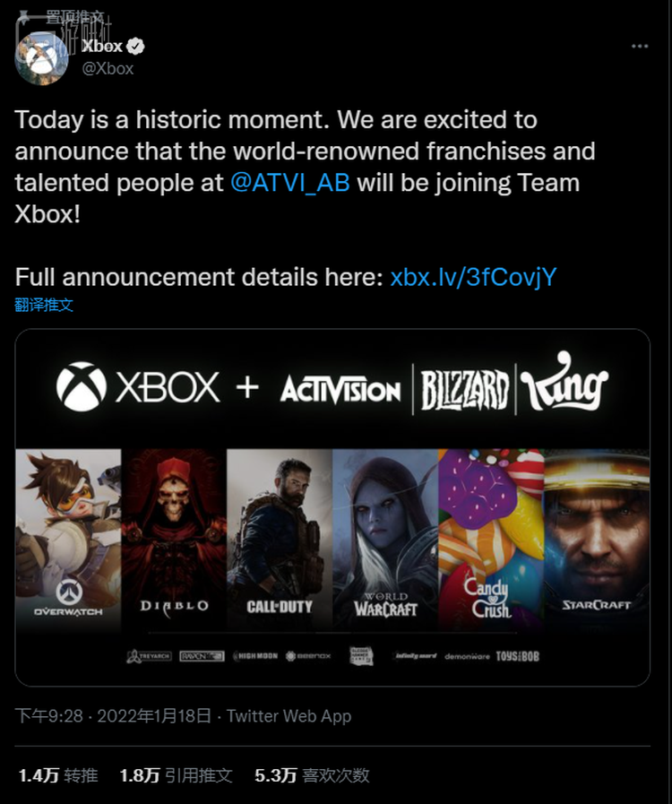
Task: Click the Xbox profile avatar
Action: [41, 56]
